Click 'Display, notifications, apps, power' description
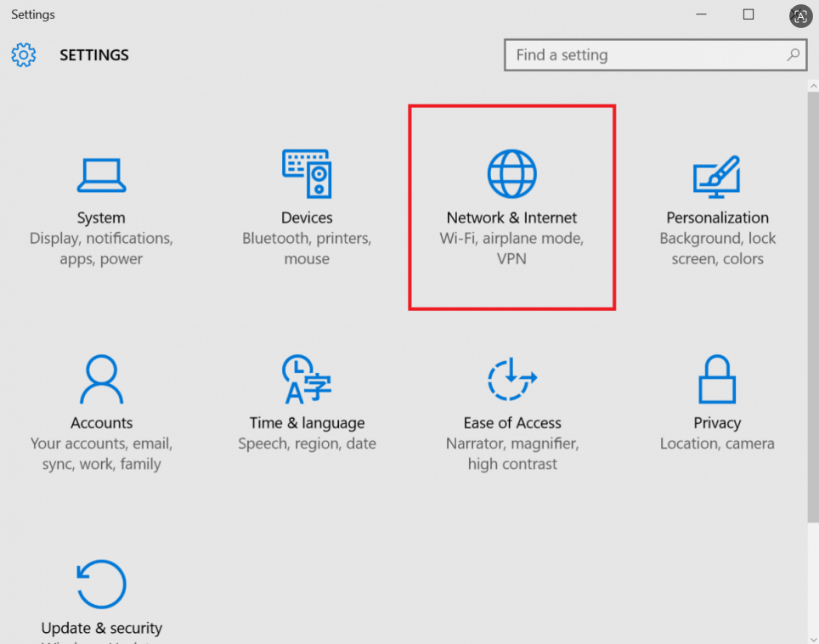 (101, 248)
